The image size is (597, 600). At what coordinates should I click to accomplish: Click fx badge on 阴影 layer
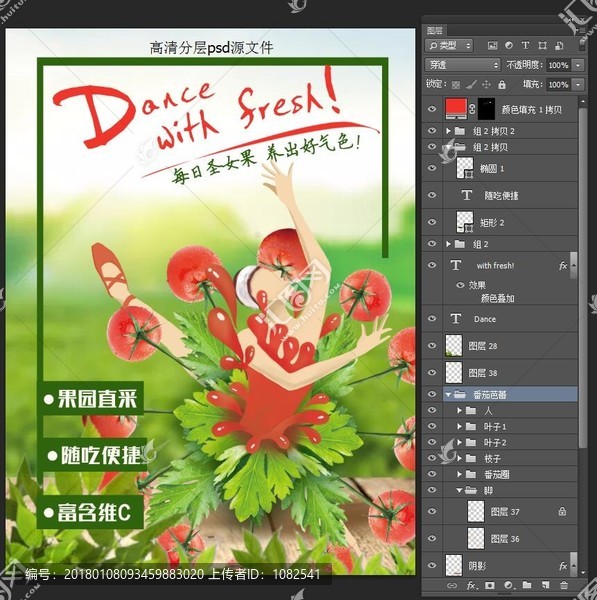[563, 566]
